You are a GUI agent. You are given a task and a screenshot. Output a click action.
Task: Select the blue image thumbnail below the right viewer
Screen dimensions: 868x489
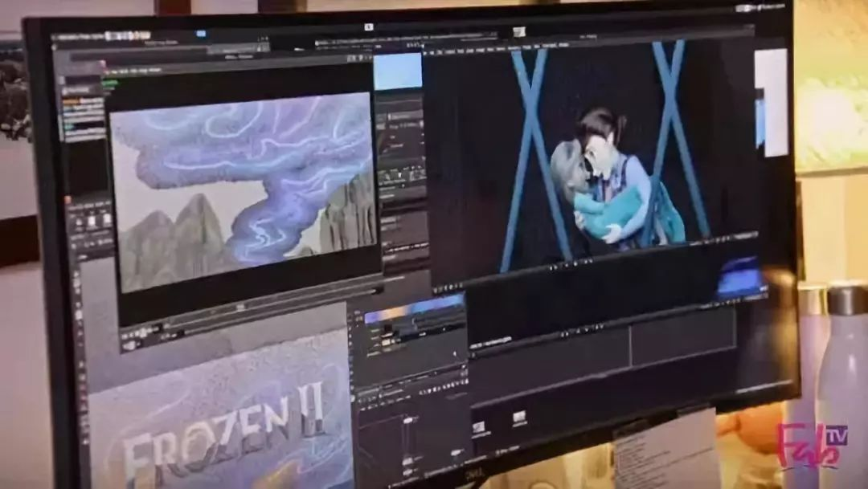point(739,276)
